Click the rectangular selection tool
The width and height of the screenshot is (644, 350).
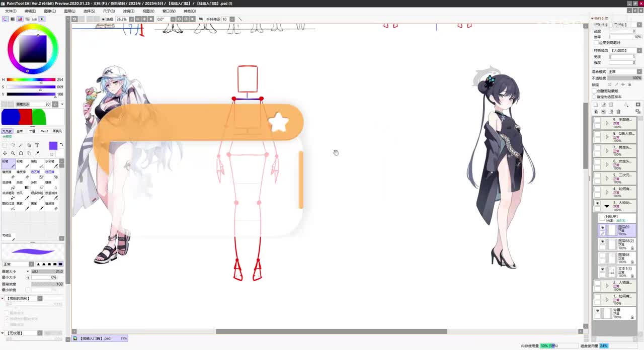[5, 145]
